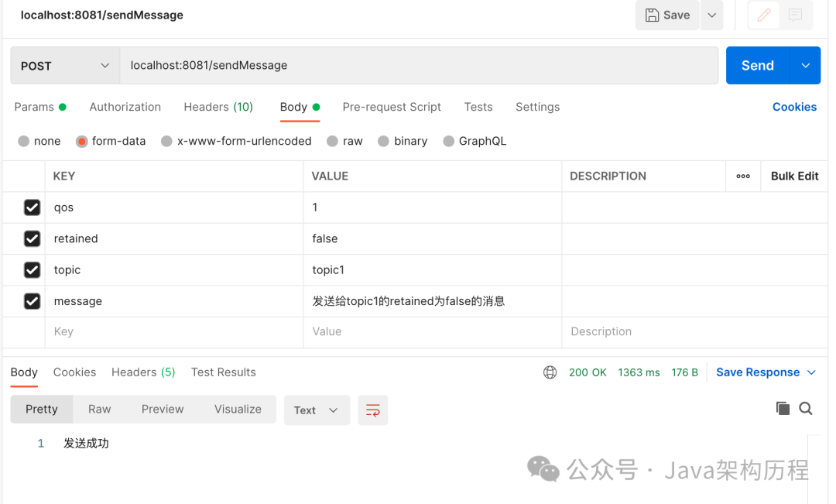The height and width of the screenshot is (504, 836).
Task: Switch to the Headers (10) tab
Action: click(x=218, y=107)
